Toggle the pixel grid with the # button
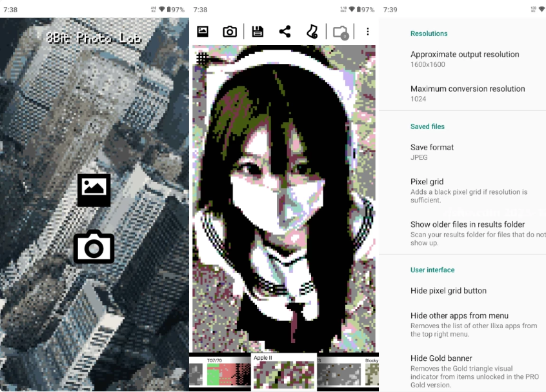This screenshot has width=546, height=392. tap(203, 59)
